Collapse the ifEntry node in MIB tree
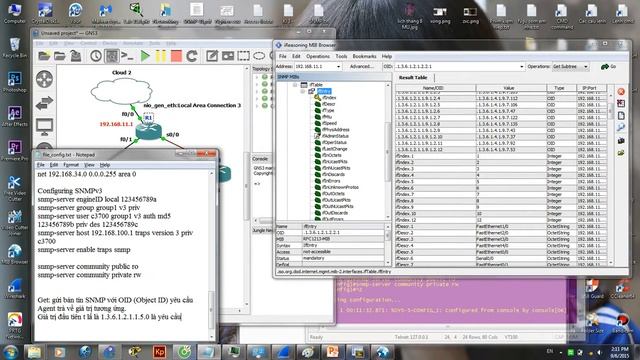The height and width of the screenshot is (360, 640). pyautogui.click(x=303, y=91)
